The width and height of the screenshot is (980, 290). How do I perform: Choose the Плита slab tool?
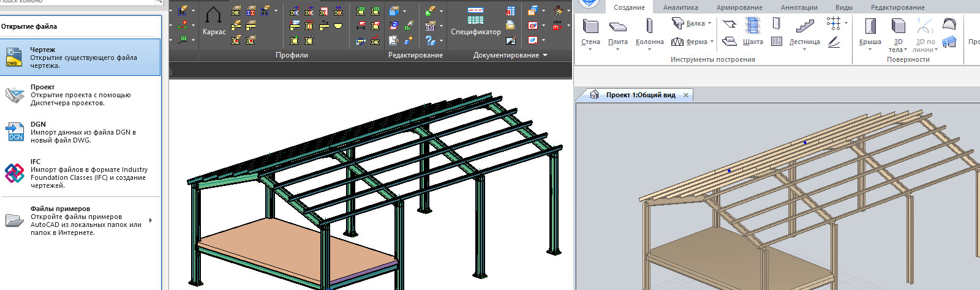click(x=617, y=32)
